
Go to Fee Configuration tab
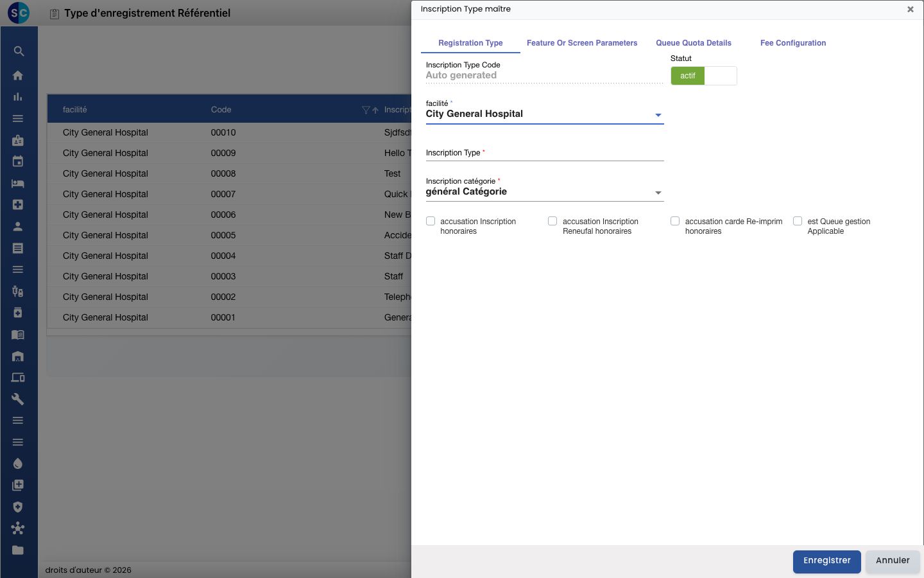(x=793, y=43)
